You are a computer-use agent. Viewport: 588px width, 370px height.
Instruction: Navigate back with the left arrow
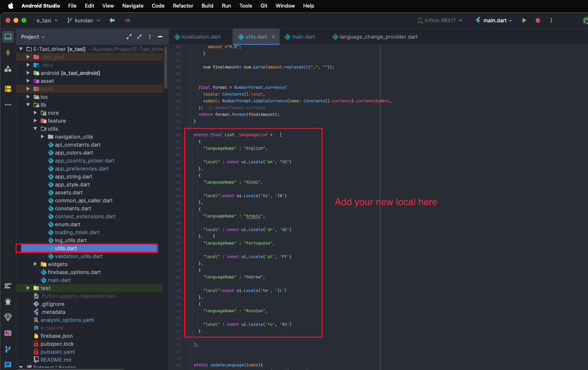(x=112, y=20)
